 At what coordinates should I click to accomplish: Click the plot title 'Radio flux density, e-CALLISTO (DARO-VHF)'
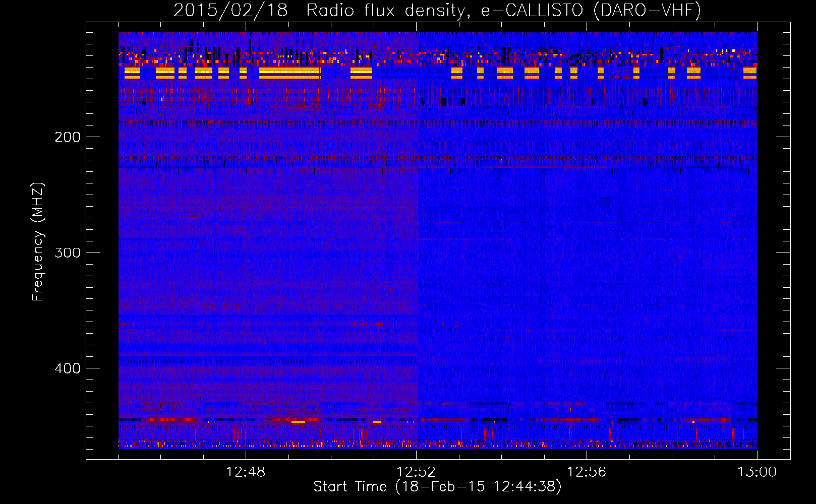coord(503,11)
